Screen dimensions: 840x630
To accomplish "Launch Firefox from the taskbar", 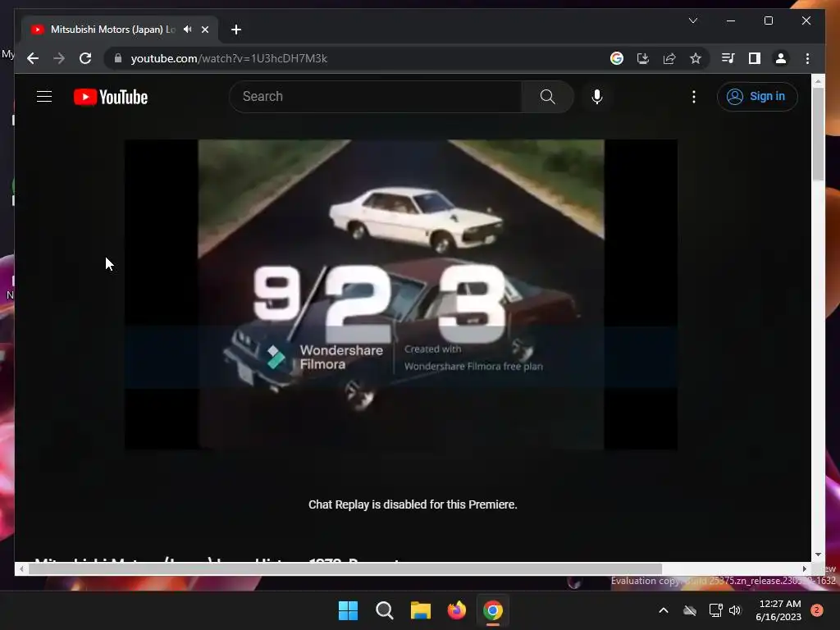I will [457, 610].
